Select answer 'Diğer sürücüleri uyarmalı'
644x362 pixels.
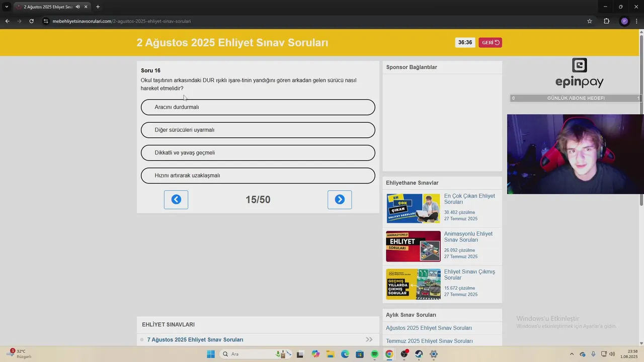coord(258,130)
